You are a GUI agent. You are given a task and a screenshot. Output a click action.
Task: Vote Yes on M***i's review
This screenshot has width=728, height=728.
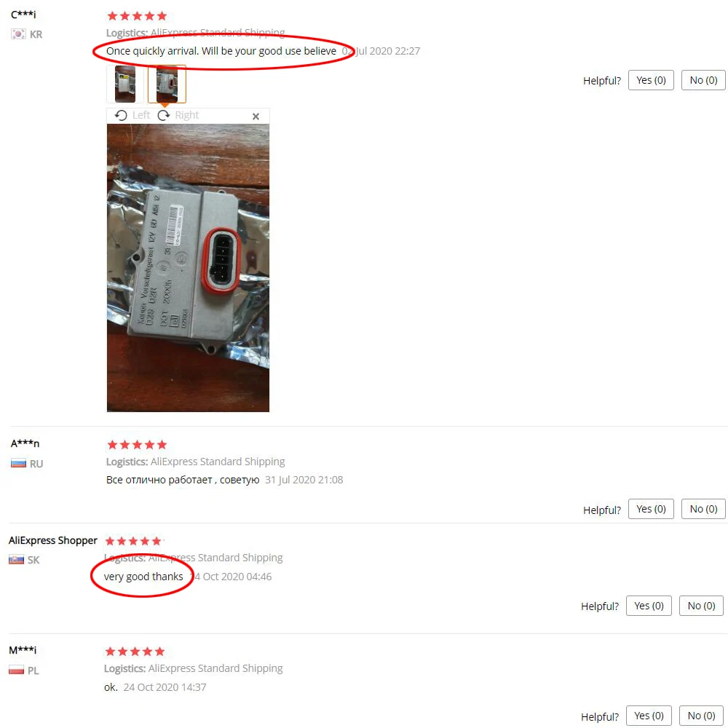click(x=649, y=716)
